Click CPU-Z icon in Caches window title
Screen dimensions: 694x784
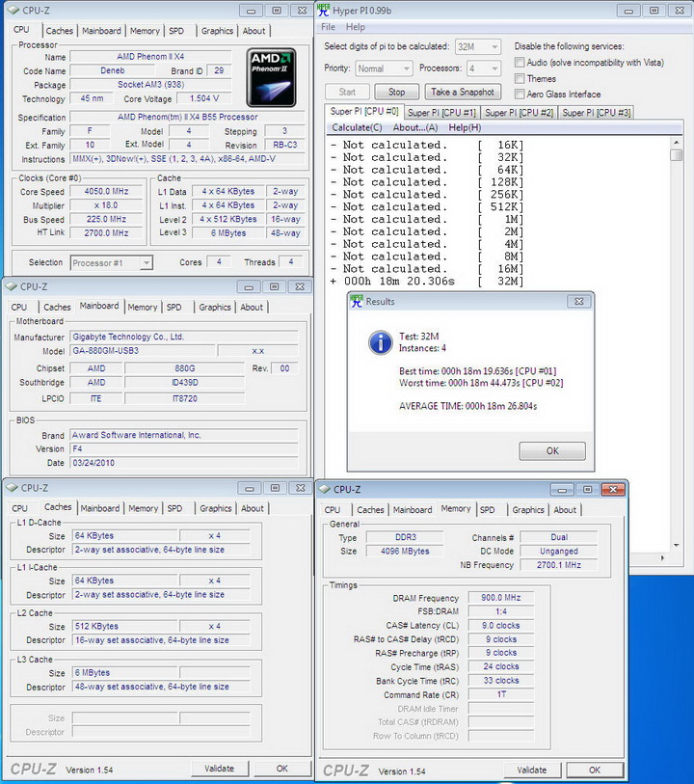12,488
